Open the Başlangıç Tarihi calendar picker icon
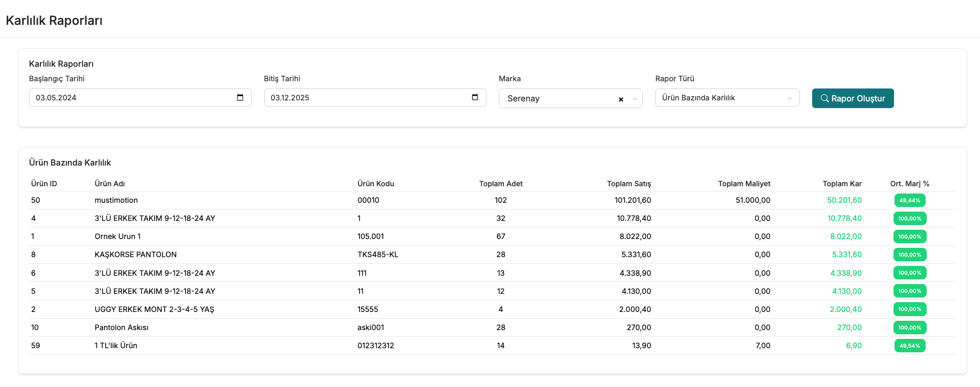Screen dimensions: 980x387 click(x=240, y=98)
